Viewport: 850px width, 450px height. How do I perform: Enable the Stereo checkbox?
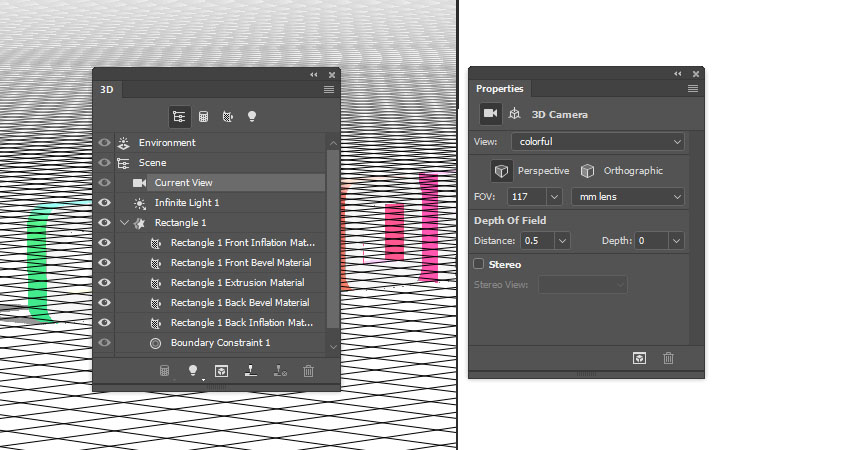[479, 264]
